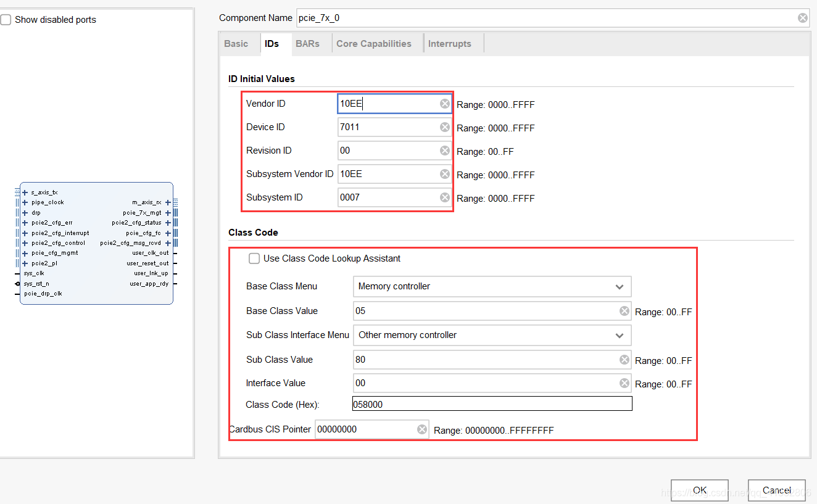817x504 pixels.
Task: Select the sys_clk port on the block
Action: coord(34,273)
